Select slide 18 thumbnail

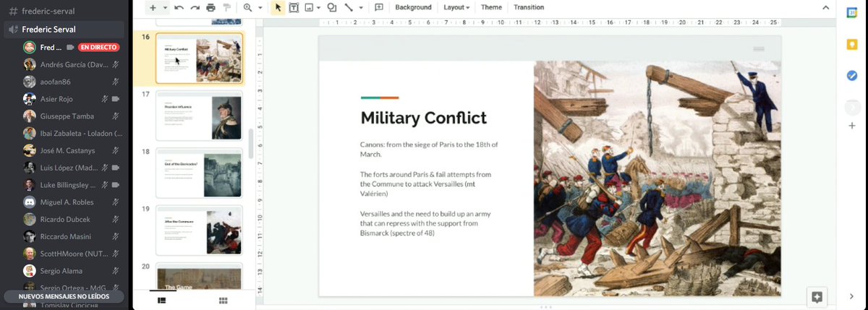click(199, 173)
